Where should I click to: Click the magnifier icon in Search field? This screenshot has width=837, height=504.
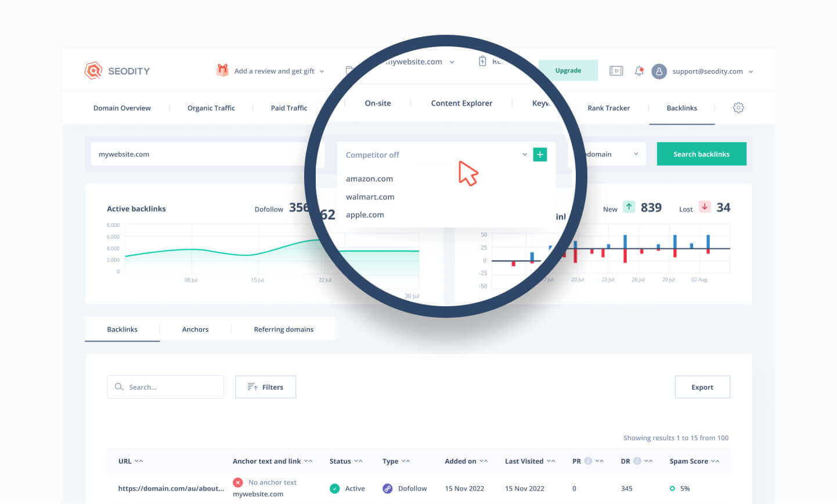tap(119, 387)
